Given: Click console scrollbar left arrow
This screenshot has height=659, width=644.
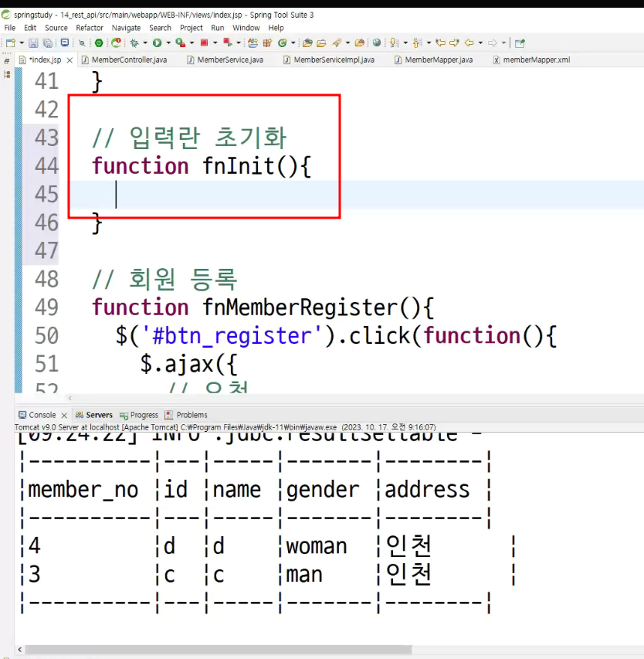Looking at the screenshot, I should pos(20,650).
